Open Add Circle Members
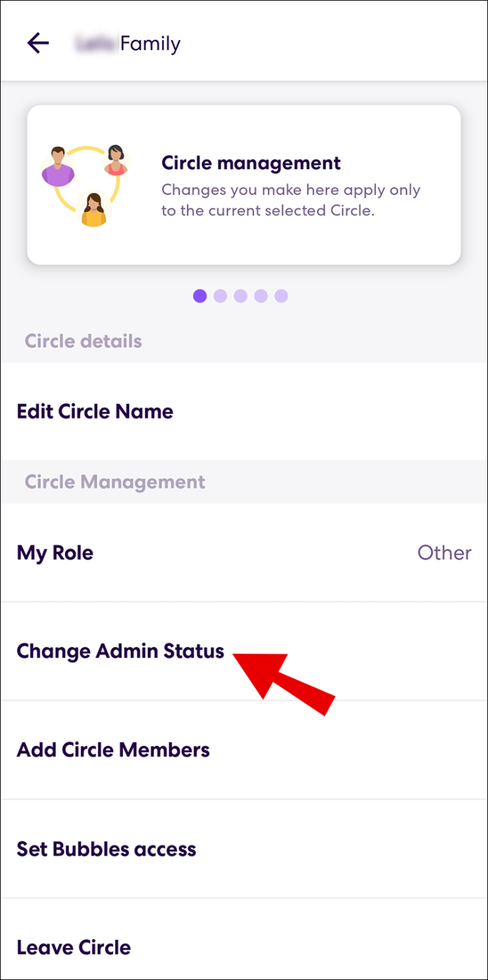This screenshot has height=980, width=488. click(244, 750)
